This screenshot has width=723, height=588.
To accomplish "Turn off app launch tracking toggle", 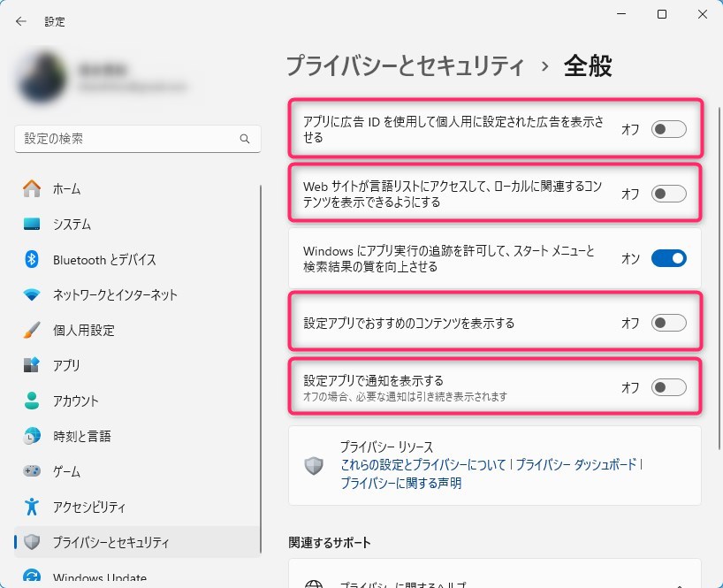I will pos(668,258).
